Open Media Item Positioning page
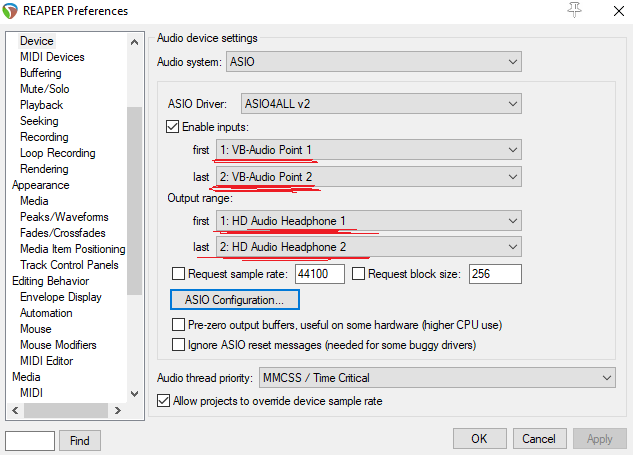The width and height of the screenshot is (633, 455). pos(73,249)
